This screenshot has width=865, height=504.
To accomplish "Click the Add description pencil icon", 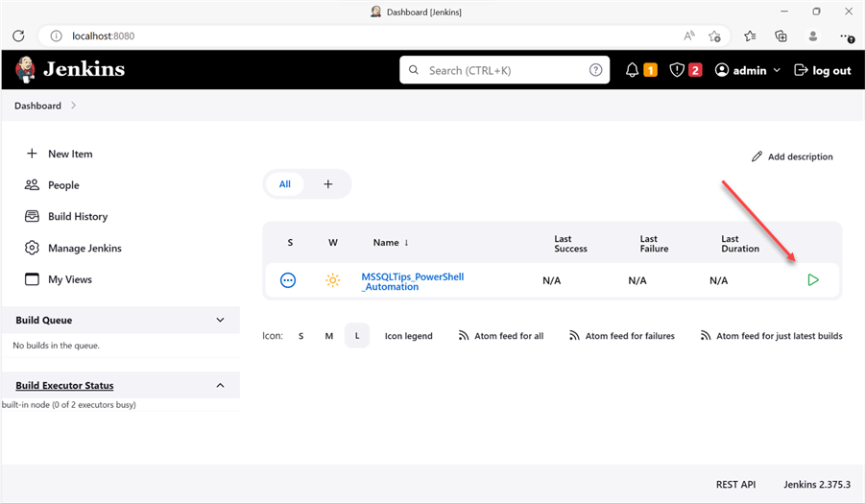I will pyautogui.click(x=757, y=156).
